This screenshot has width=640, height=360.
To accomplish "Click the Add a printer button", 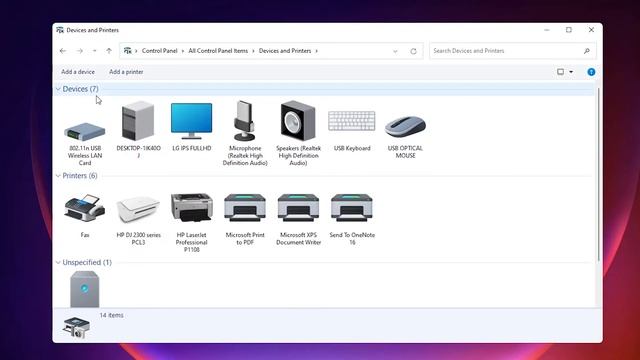I will [126, 72].
